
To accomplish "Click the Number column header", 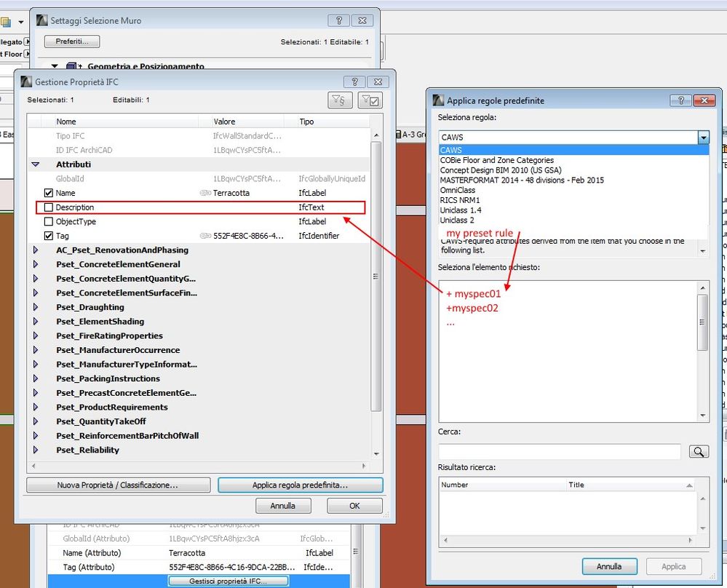I will pos(503,485).
